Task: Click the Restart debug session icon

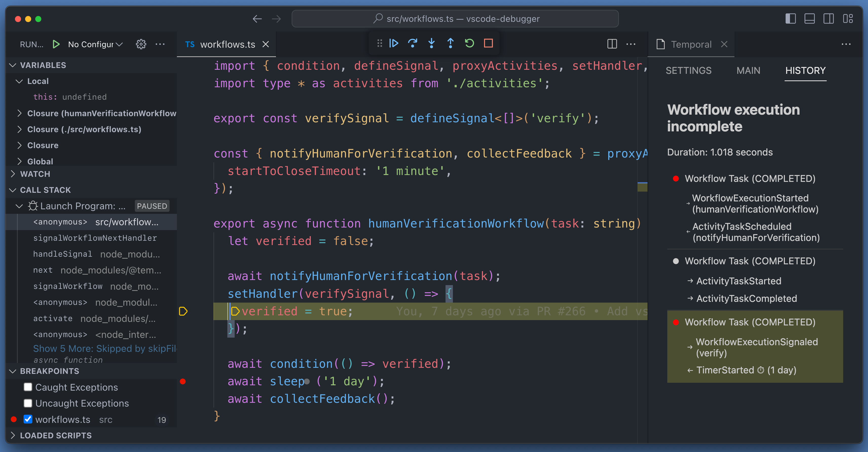Action: pos(470,44)
